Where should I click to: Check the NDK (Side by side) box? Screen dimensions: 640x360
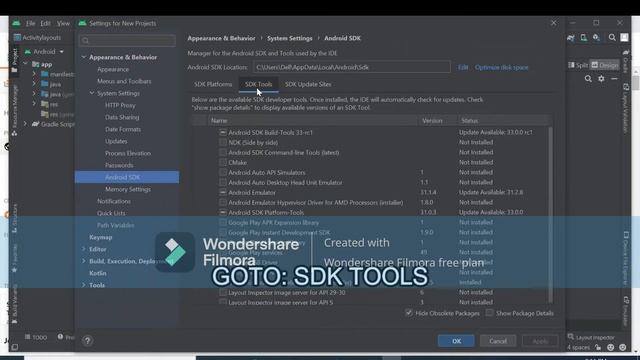click(x=222, y=142)
